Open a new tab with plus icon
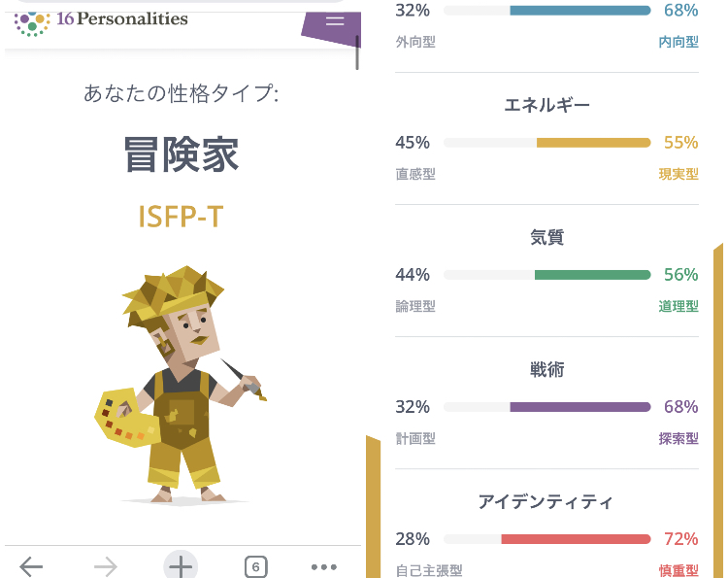Image resolution: width=728 pixels, height=578 pixels. 182,566
